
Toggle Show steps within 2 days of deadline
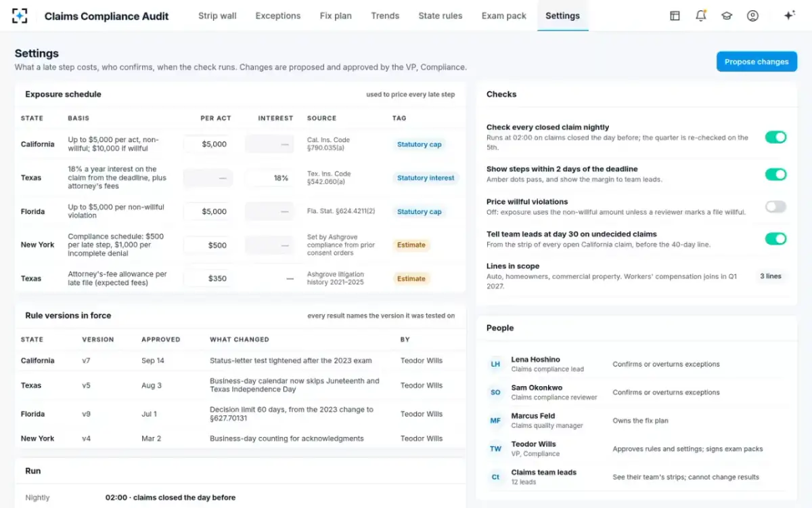775,175
